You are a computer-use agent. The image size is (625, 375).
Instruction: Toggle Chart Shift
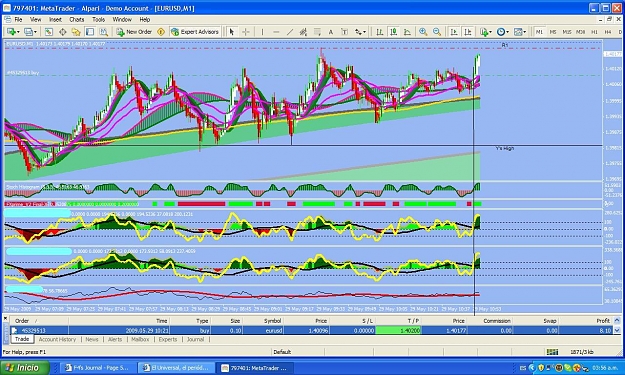click(468, 32)
